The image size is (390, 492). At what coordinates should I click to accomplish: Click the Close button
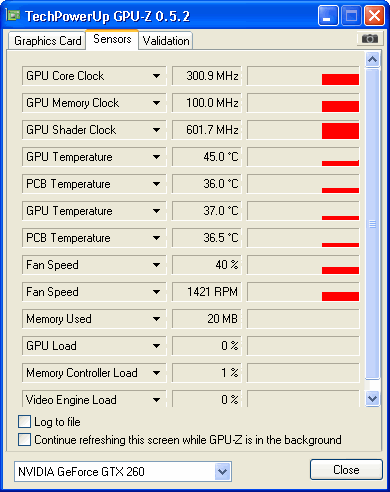pyautogui.click(x=346, y=470)
